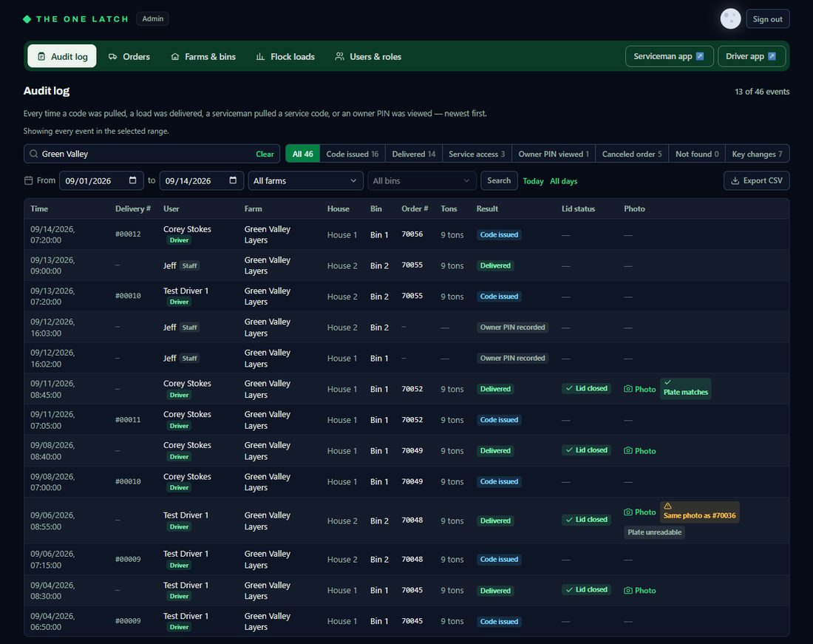813x644 pixels.
Task: Click Export CSV button
Action: coord(757,180)
